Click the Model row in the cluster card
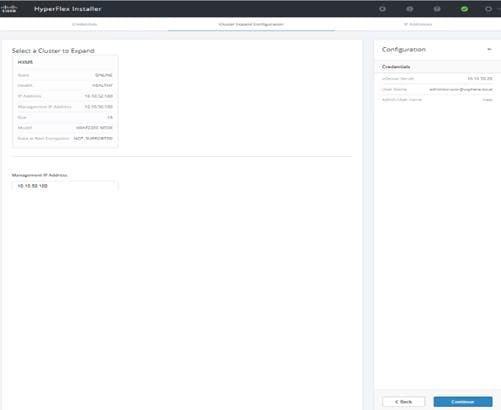The image size is (501, 410). point(65,128)
